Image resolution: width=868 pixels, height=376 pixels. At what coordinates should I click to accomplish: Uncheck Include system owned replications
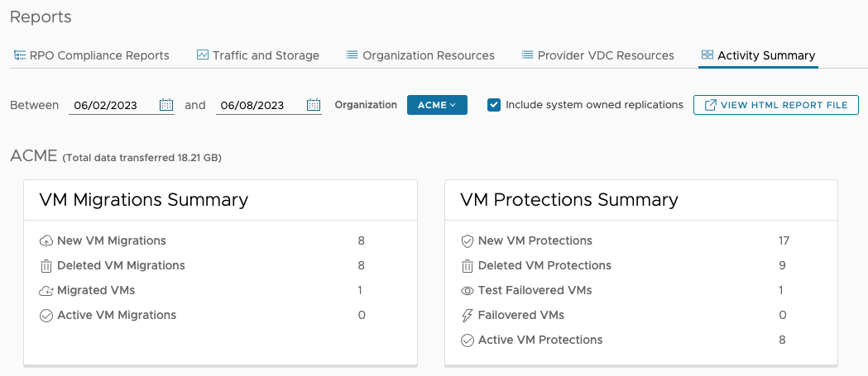[494, 105]
